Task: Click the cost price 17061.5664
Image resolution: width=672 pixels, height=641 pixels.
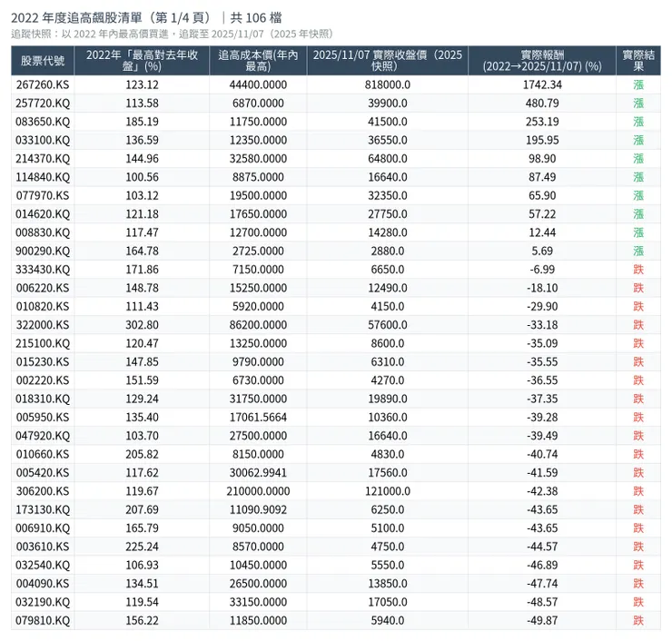Action: (x=258, y=418)
